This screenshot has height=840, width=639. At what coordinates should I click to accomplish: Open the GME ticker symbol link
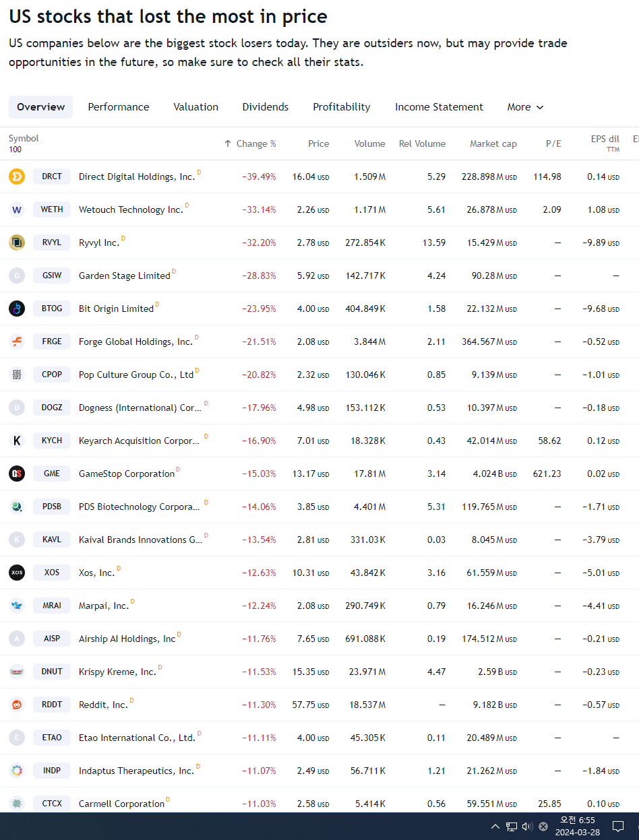pyautogui.click(x=52, y=474)
